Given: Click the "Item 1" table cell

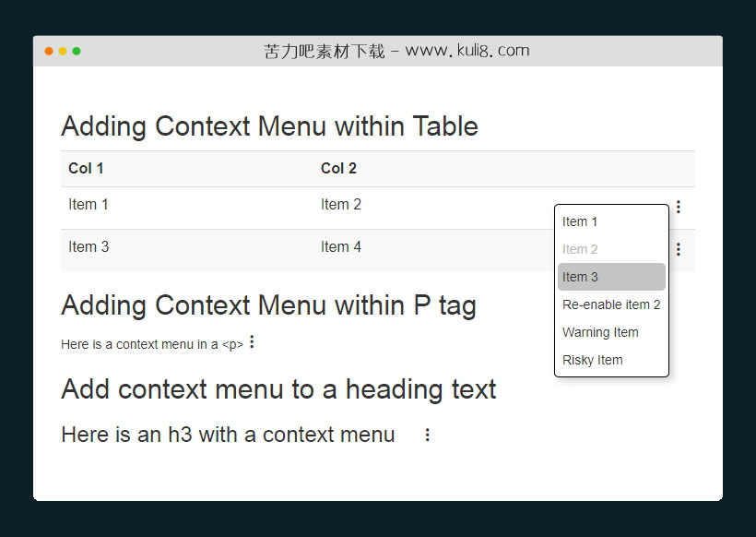Looking at the screenshot, I should [x=89, y=205].
